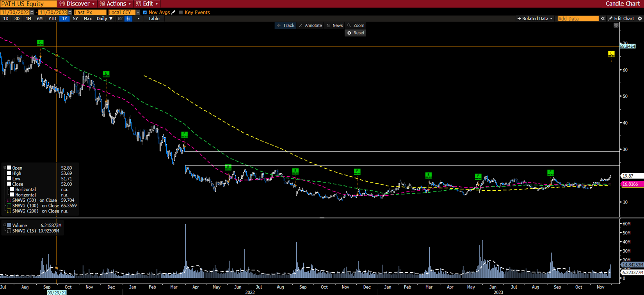Show News on the chart
This screenshot has width=644, height=295.
(334, 25)
